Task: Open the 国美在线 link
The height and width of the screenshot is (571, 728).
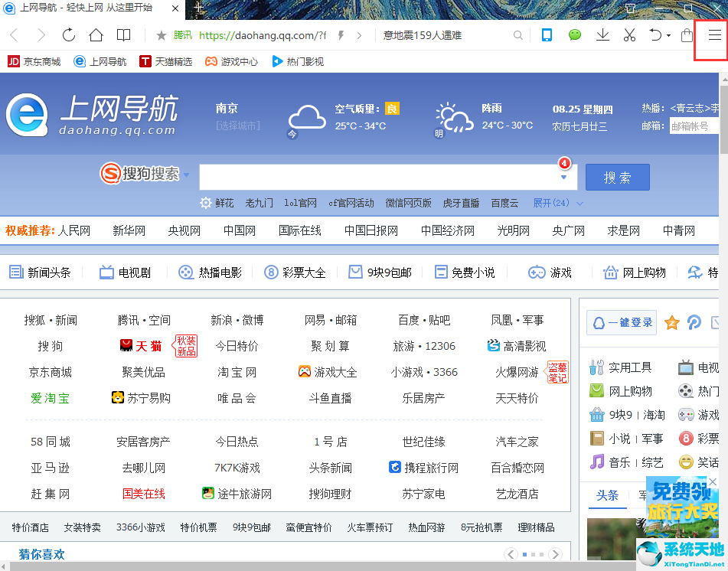Action: (x=144, y=494)
